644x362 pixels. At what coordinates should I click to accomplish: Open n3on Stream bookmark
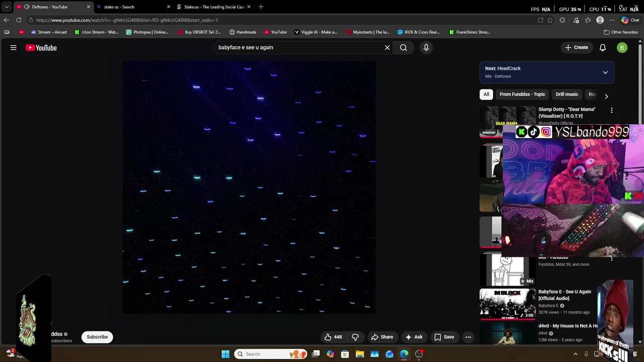[x=96, y=32]
